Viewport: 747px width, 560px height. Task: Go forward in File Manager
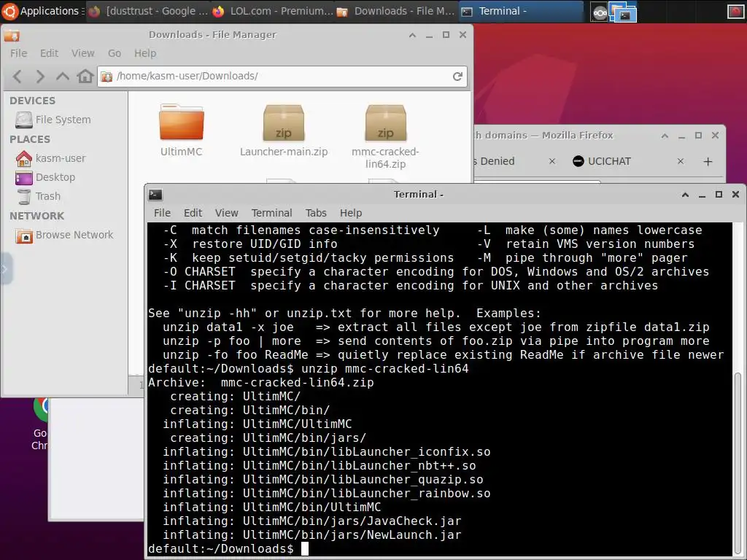(40, 76)
